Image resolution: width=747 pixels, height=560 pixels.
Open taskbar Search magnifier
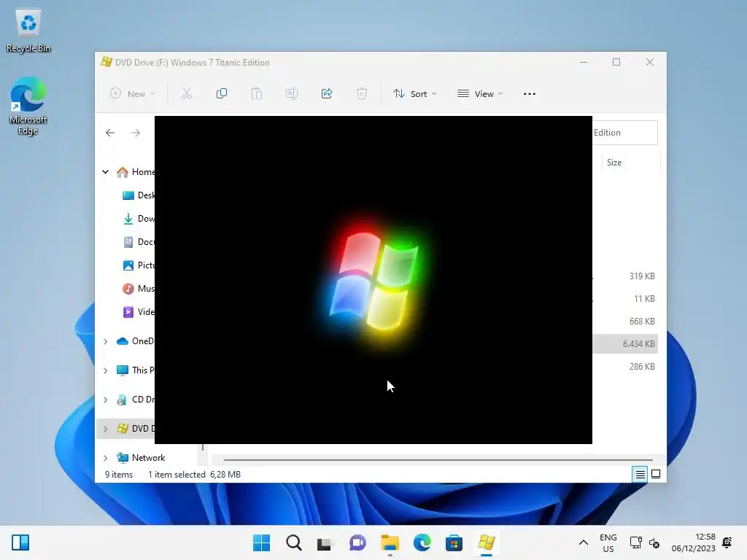[x=293, y=542]
